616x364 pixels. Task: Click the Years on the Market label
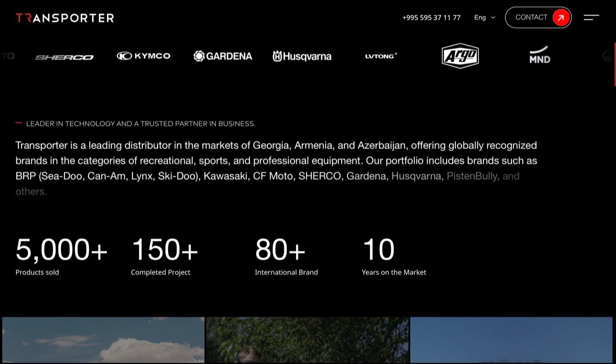click(394, 272)
